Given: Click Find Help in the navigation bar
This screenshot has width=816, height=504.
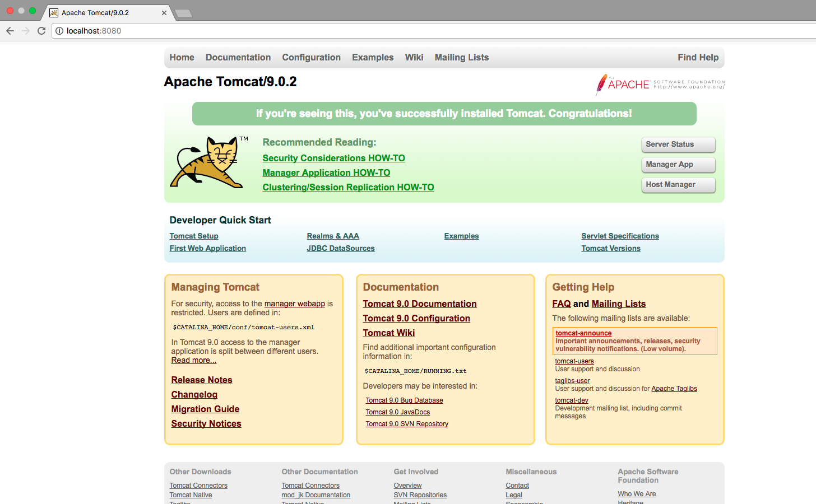Looking at the screenshot, I should [x=698, y=57].
